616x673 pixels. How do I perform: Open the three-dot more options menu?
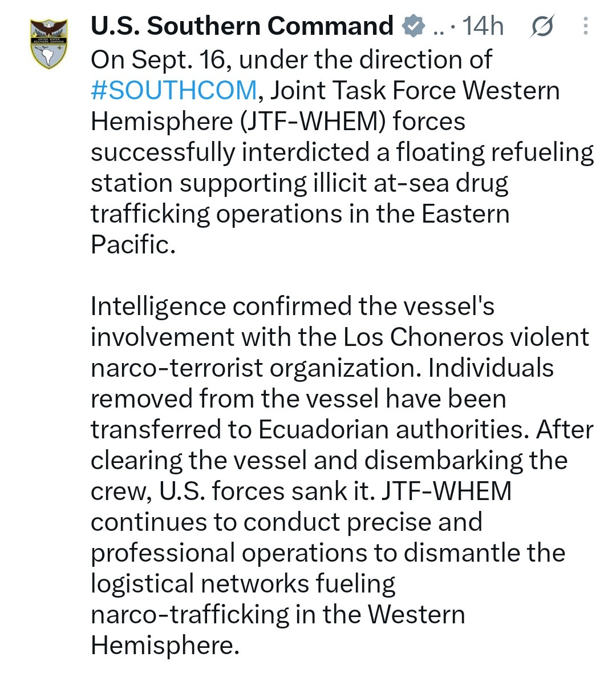point(585,26)
